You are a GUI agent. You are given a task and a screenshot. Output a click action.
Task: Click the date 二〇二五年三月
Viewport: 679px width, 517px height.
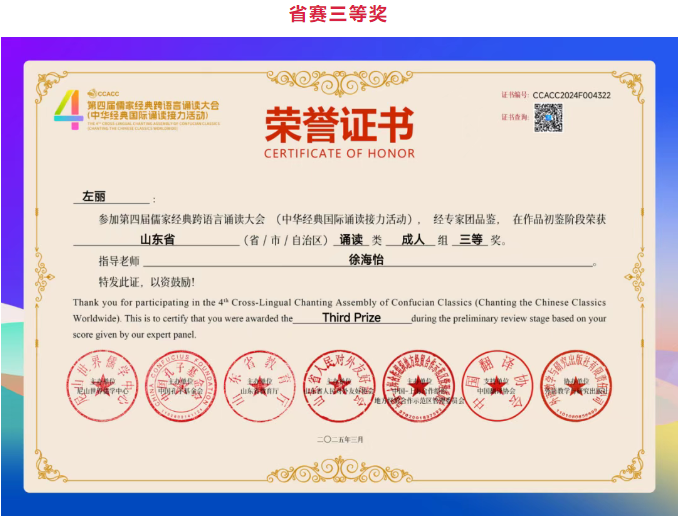[x=340, y=439]
